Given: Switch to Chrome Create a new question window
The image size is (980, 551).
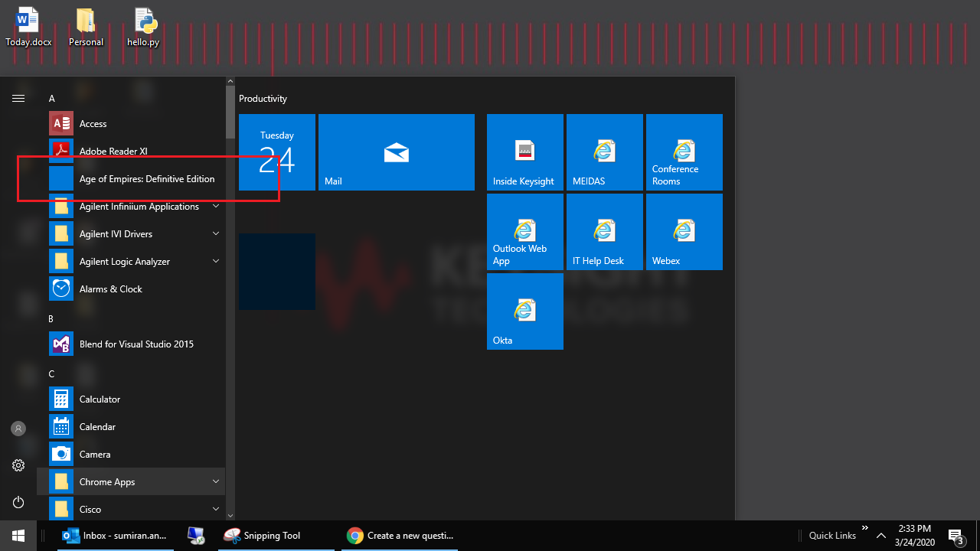Looking at the screenshot, I should point(400,536).
